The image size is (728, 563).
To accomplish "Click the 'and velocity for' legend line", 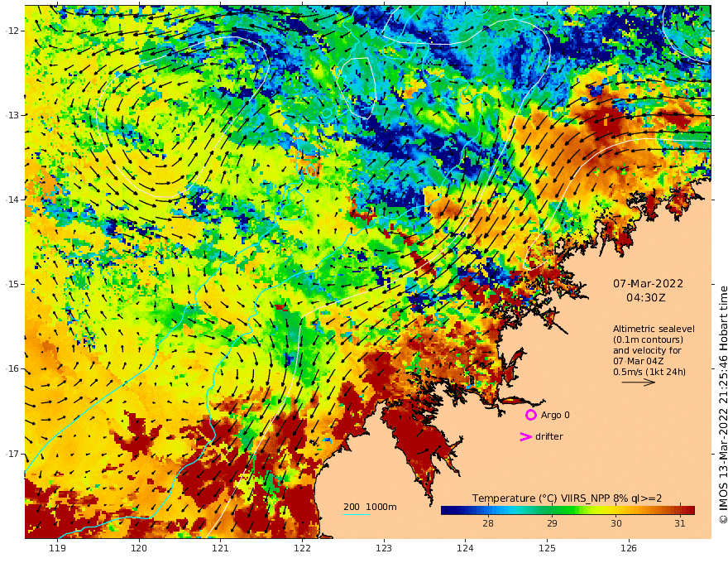I will 647,350.
